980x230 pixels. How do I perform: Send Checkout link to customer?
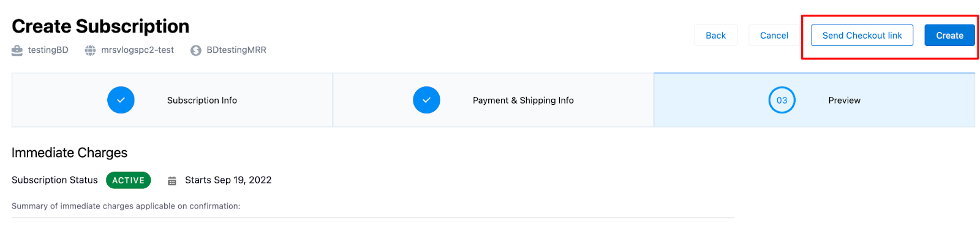click(x=862, y=36)
